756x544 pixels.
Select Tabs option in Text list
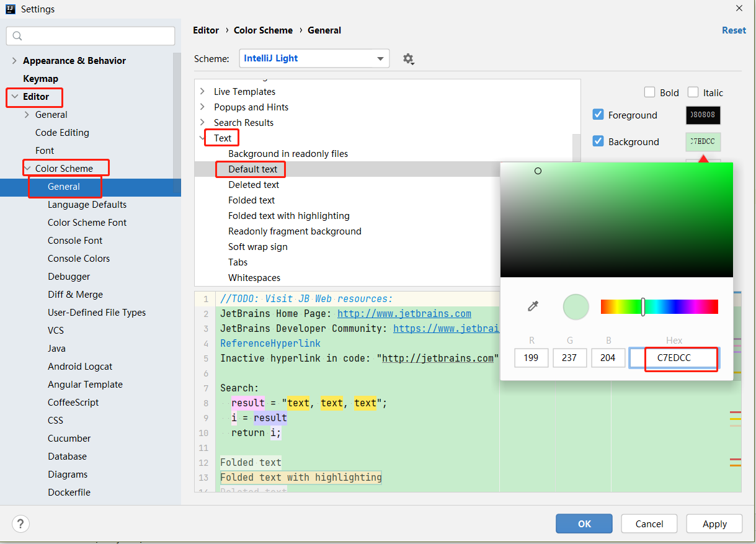coord(238,262)
